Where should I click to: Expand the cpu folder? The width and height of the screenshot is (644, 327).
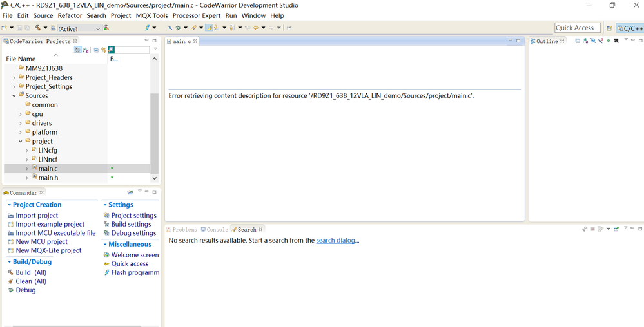pyautogui.click(x=21, y=114)
